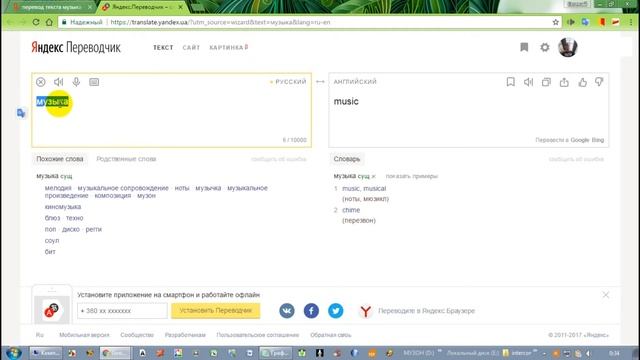Switch to the САЙТ mode tab
This screenshot has height=360, width=640.
191,48
